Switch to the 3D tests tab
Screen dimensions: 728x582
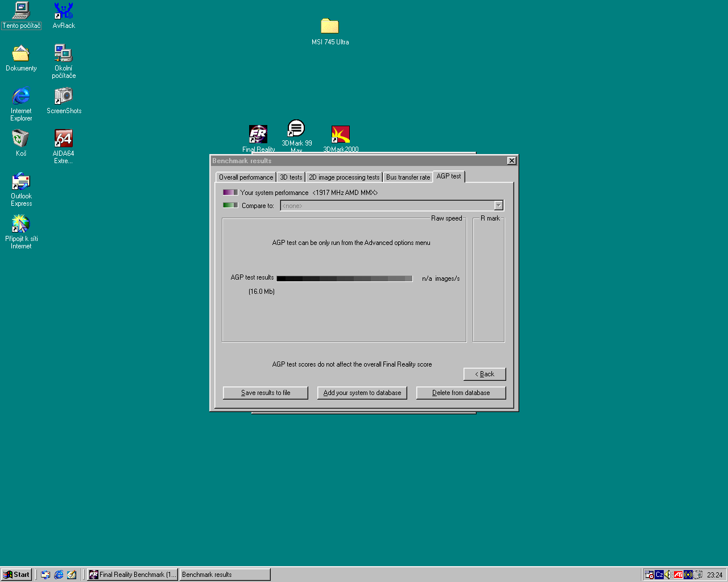coord(291,177)
